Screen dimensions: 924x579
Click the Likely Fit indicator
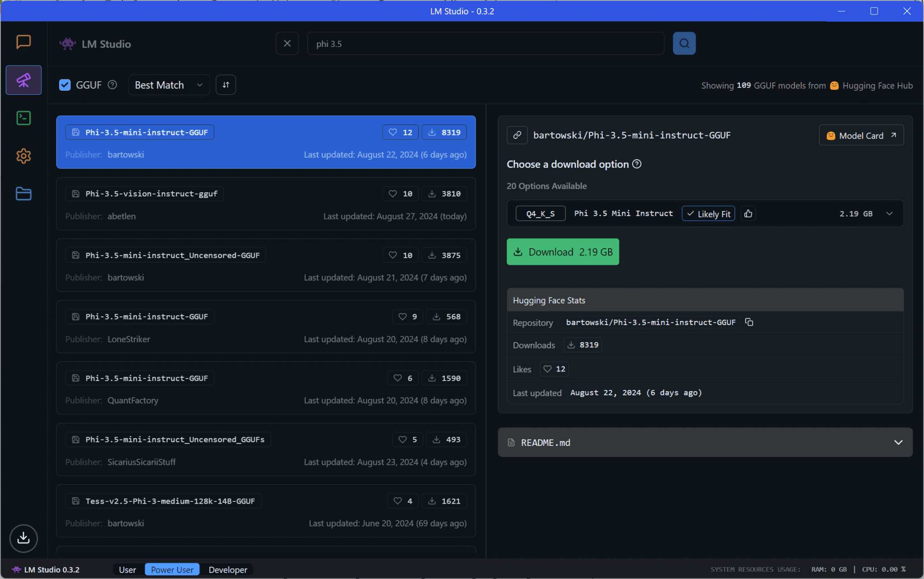click(708, 213)
